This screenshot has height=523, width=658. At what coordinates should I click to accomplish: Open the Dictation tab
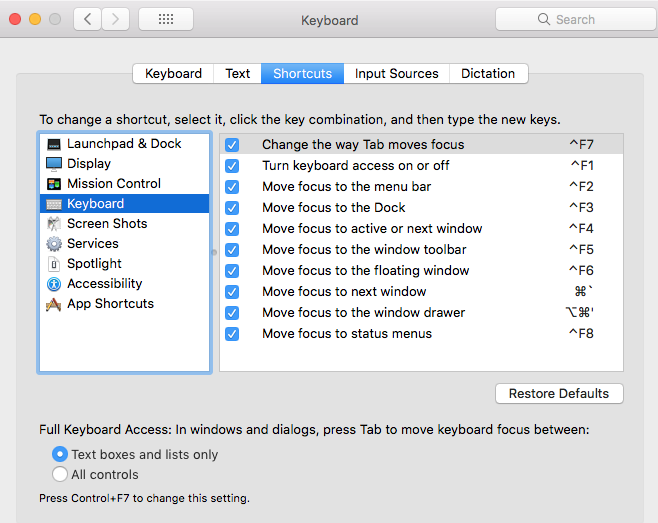[488, 74]
